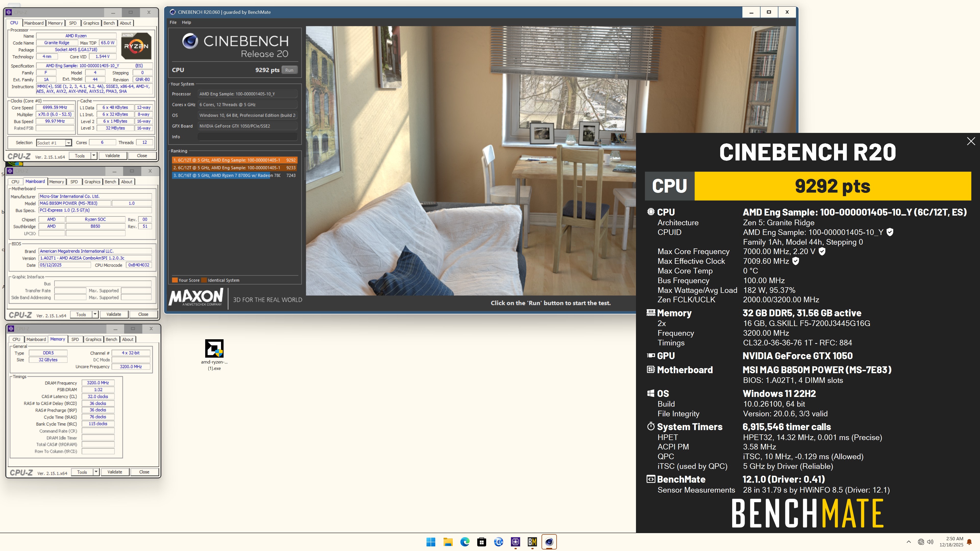Expand Tools dropdown arrow in top CPU-Z
Viewport: 980px width, 551px height.
click(x=94, y=156)
